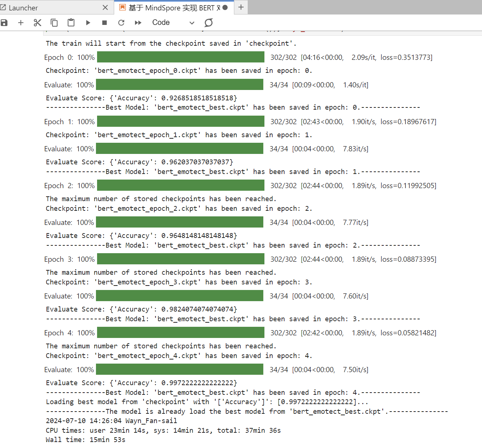Screen dimensions: 482x448
Task: Close the Launcher tab
Action: click(x=105, y=7)
